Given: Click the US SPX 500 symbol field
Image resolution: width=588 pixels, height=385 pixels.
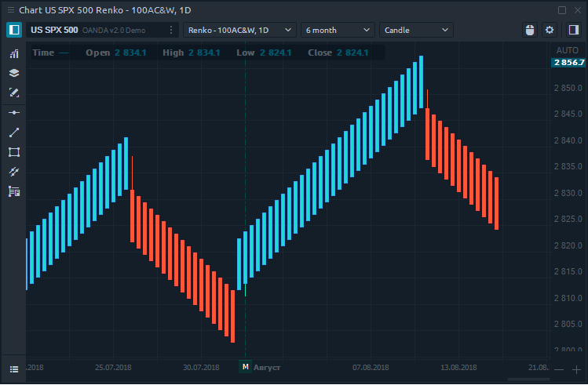Looking at the screenshot, I should 53,30.
